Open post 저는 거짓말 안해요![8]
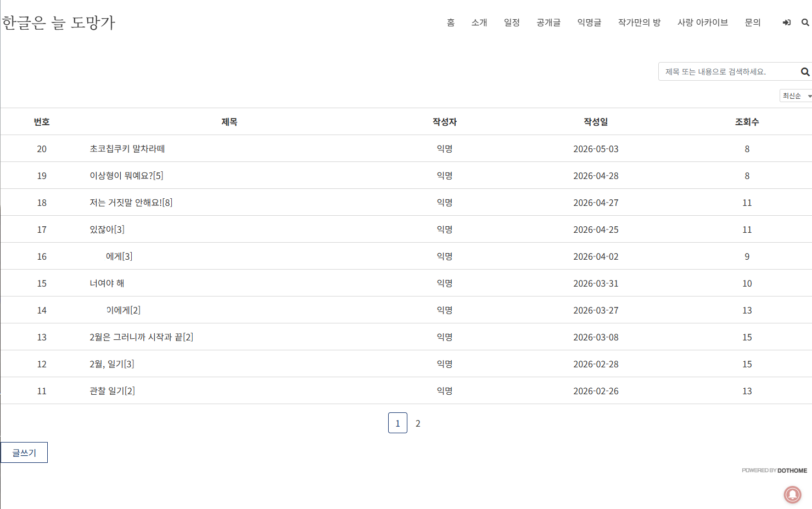The width and height of the screenshot is (812, 509). tap(131, 203)
